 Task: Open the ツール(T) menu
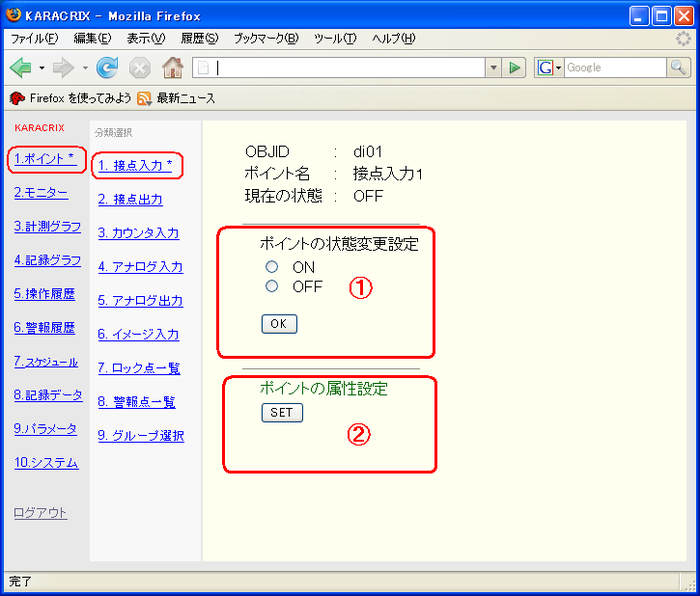pyautogui.click(x=335, y=39)
